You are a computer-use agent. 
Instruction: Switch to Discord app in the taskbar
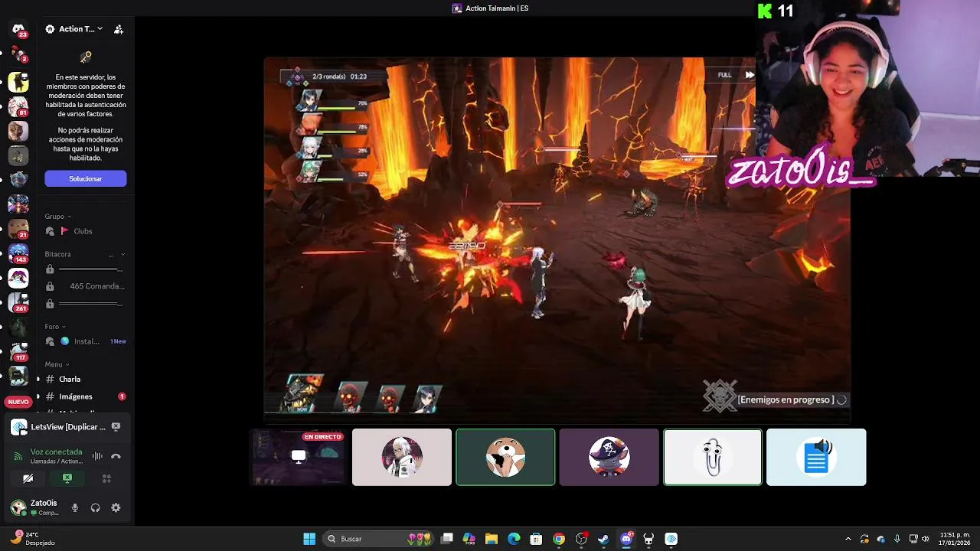tap(626, 539)
